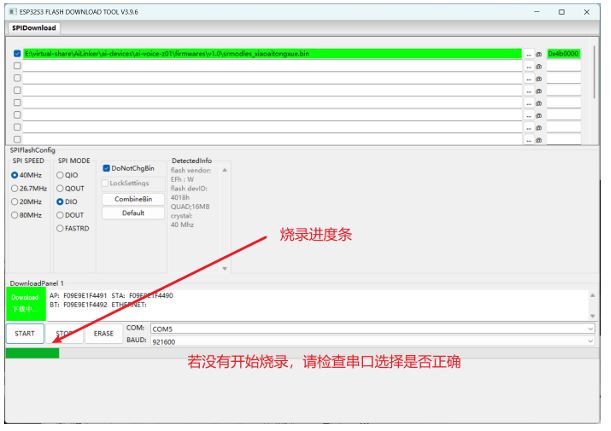Browse for the srmodles_xiaoaitongxue.bin row file via ...
The image size is (611, 431).
click(x=529, y=54)
